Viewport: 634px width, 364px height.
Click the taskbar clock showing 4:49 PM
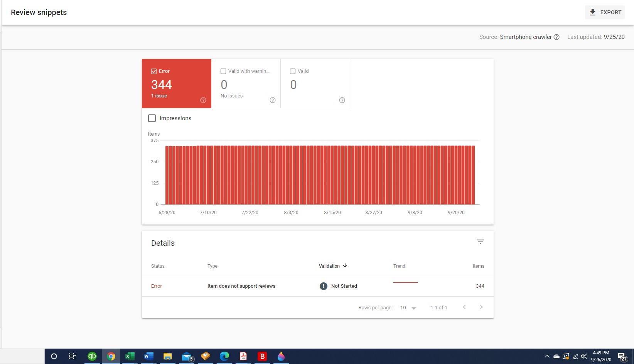[x=601, y=356]
